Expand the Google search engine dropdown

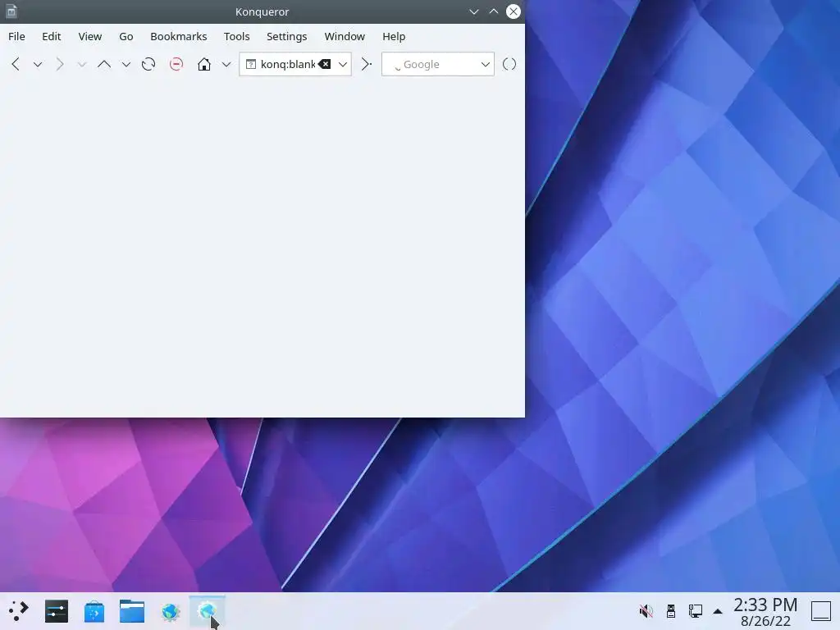pyautogui.click(x=486, y=65)
